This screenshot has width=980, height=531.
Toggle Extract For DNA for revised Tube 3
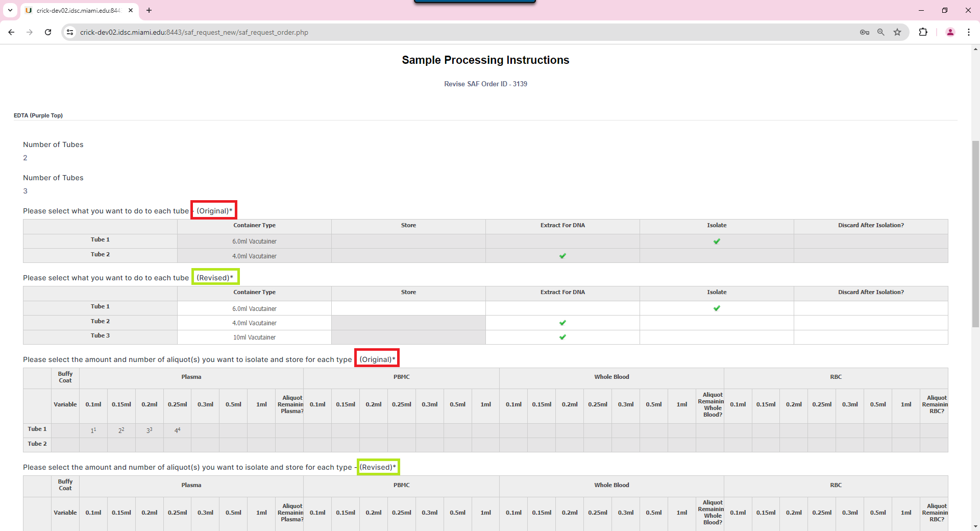click(562, 337)
